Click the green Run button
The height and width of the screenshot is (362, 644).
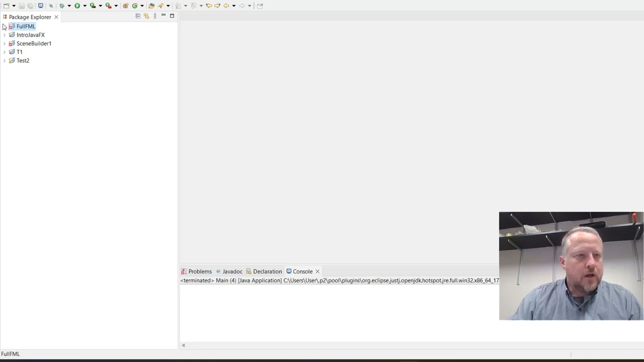[77, 6]
